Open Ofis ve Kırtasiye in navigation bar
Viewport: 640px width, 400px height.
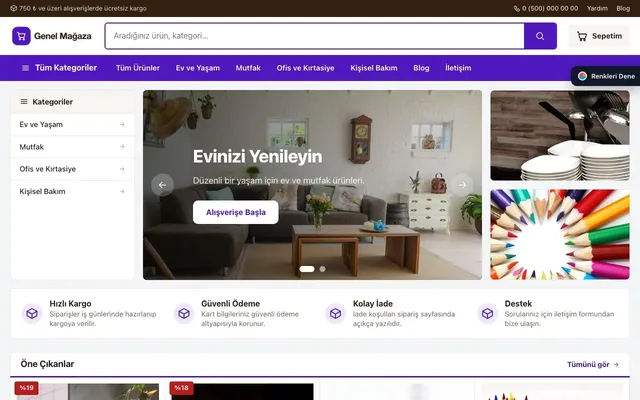(x=305, y=68)
